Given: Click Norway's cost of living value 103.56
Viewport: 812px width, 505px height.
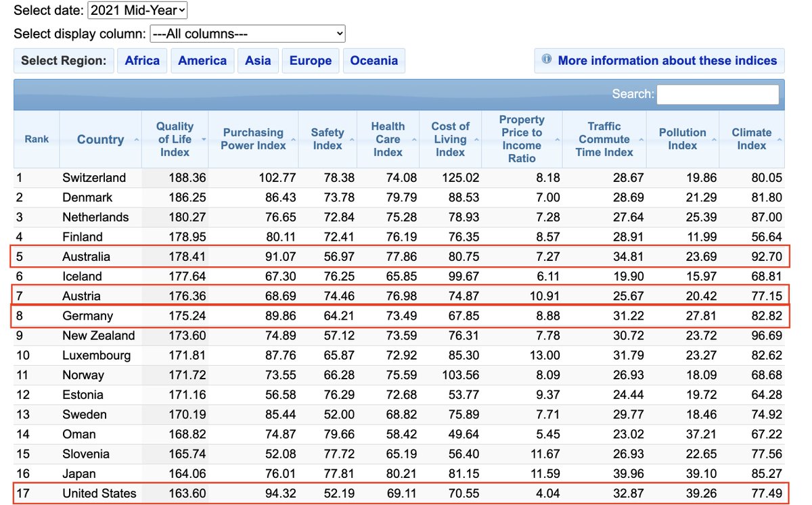Looking at the screenshot, I should (x=460, y=375).
